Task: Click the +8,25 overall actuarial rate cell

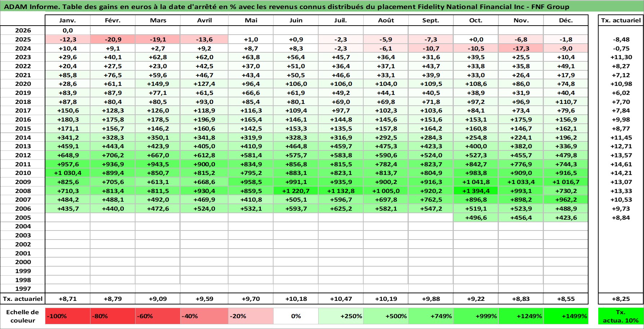Action: (621, 299)
